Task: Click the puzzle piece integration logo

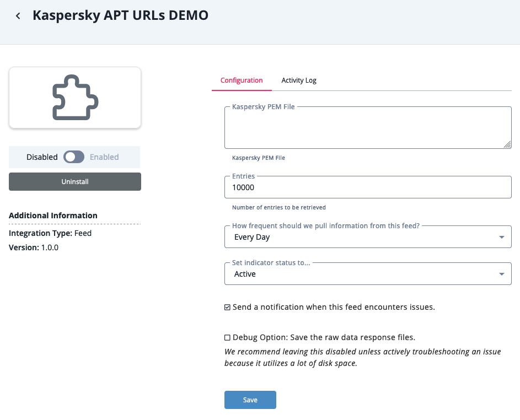Action: [75, 98]
